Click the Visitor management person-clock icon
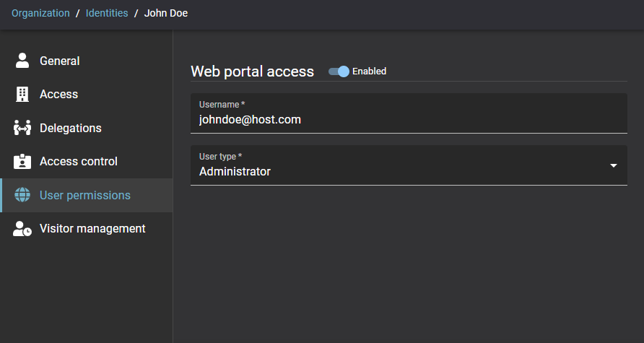 (x=22, y=229)
